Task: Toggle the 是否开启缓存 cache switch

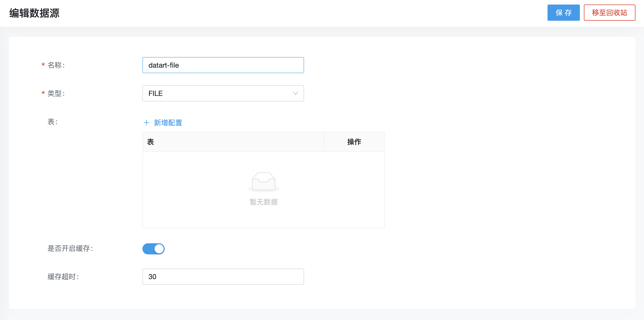Action: 154,249
